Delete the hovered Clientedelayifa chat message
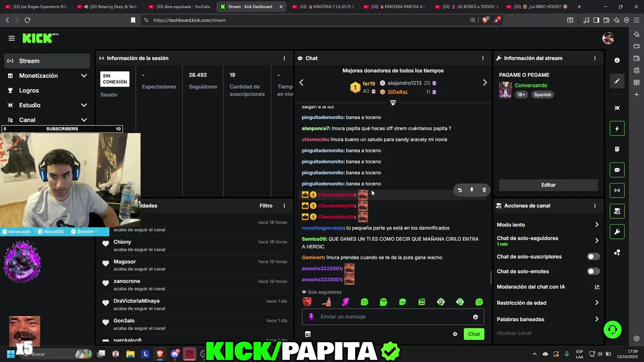Viewport: 644px width, 362px height. (x=484, y=190)
